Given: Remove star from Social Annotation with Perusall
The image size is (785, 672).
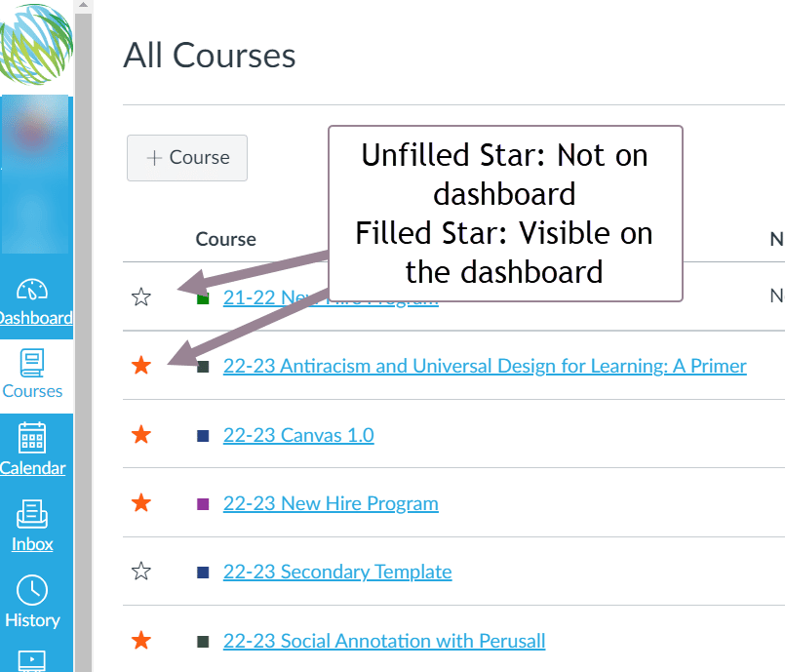Looking at the screenshot, I should (141, 641).
